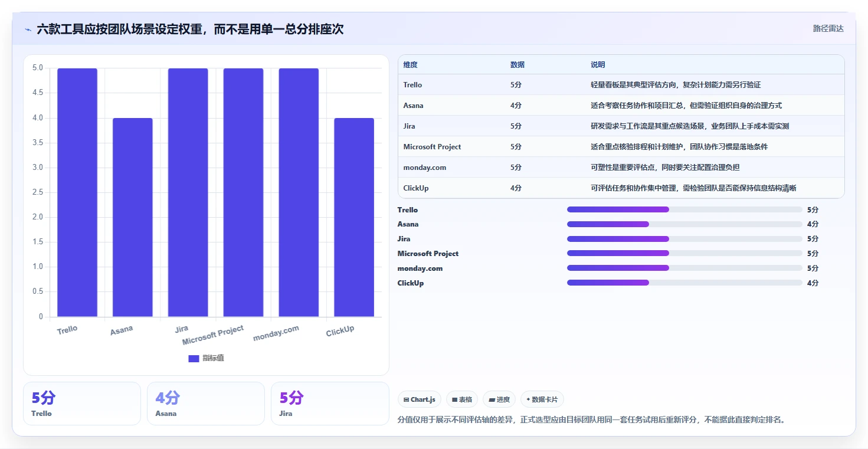Click the ClickUp progress bar
This screenshot has width=868, height=449.
[x=684, y=283]
